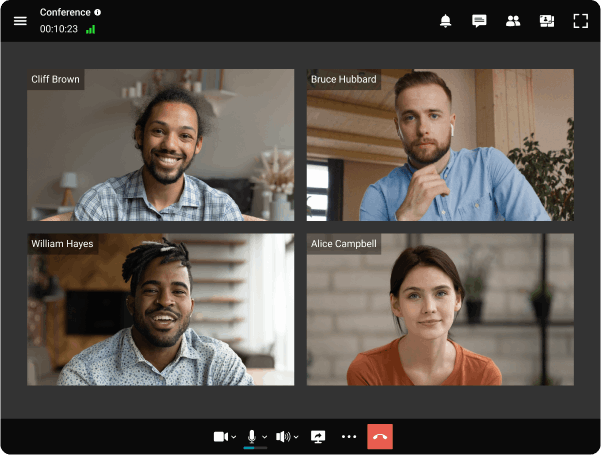Check the signal strength indicator
The image size is (601, 455).
point(91,30)
